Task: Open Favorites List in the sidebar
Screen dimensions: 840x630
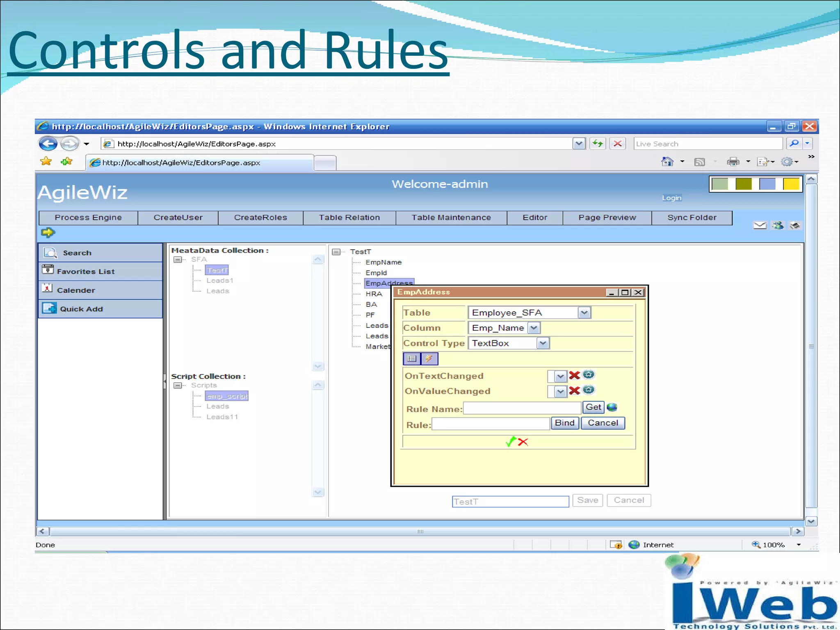Action: [100, 272]
